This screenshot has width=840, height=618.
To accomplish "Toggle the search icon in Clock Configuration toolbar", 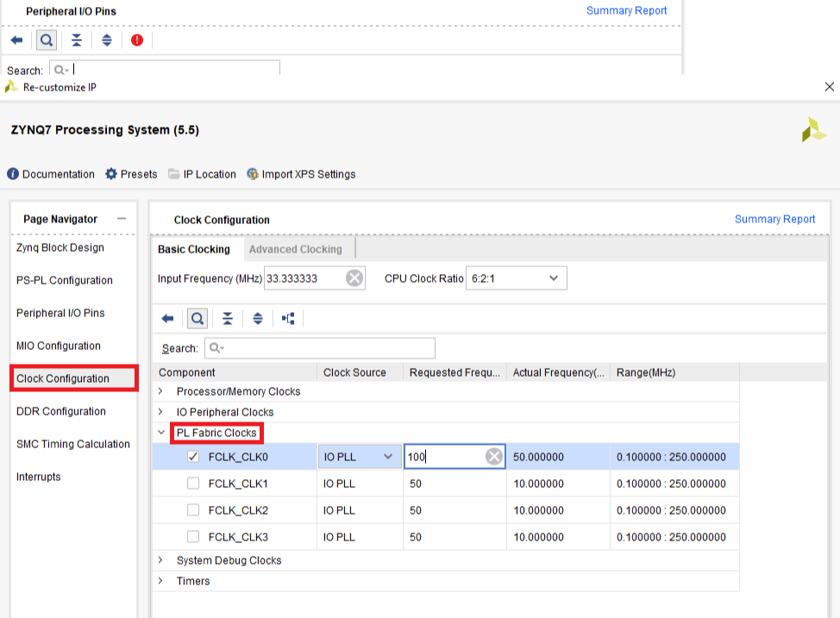I will point(197,319).
